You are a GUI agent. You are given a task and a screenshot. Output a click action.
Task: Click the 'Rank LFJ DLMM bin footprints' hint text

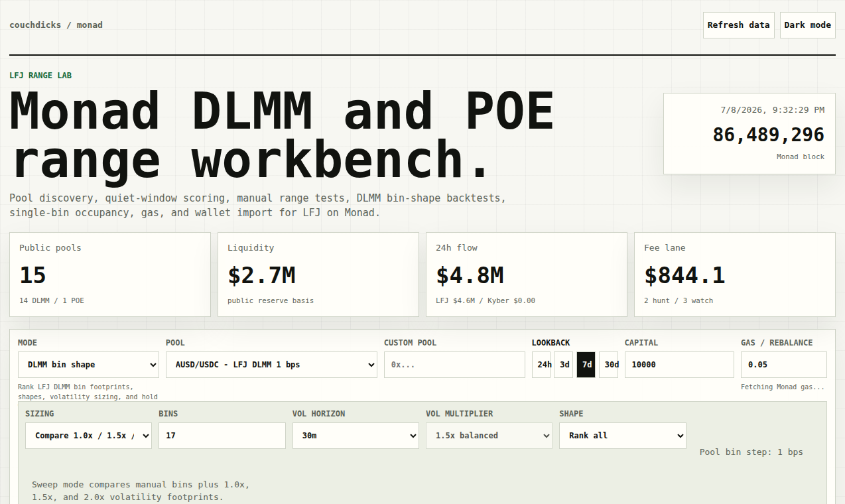(x=88, y=392)
